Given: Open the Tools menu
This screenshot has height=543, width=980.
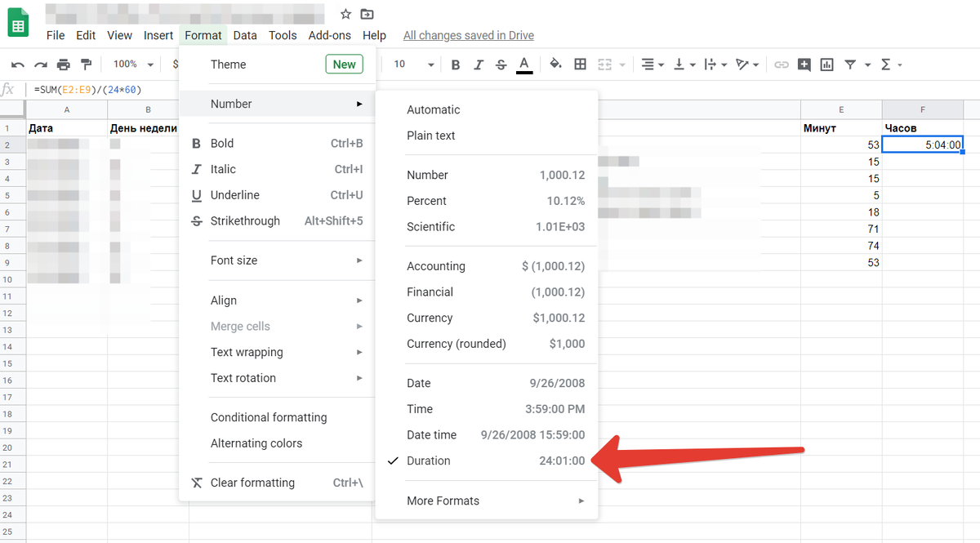Looking at the screenshot, I should 283,35.
